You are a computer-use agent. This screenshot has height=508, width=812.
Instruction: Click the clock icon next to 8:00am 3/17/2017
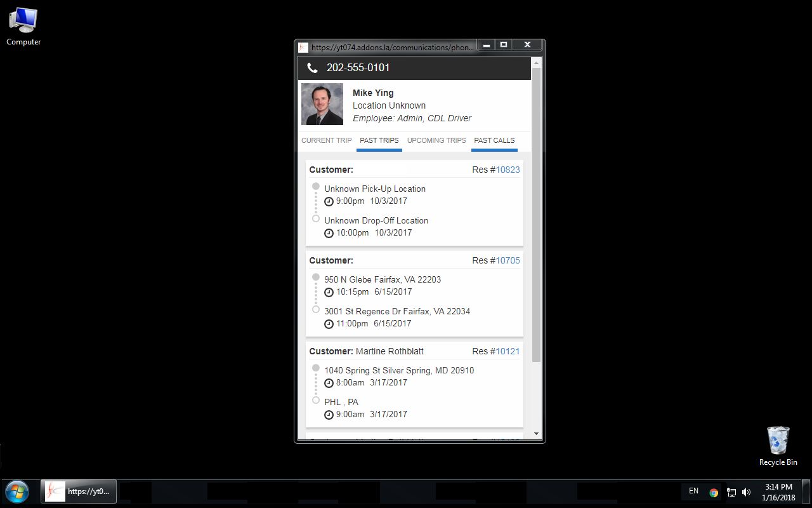pyautogui.click(x=329, y=383)
